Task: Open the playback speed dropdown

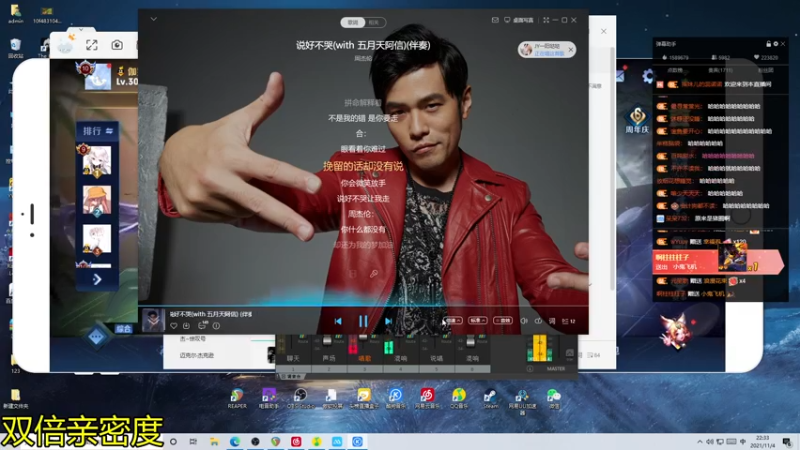Action: [453, 320]
